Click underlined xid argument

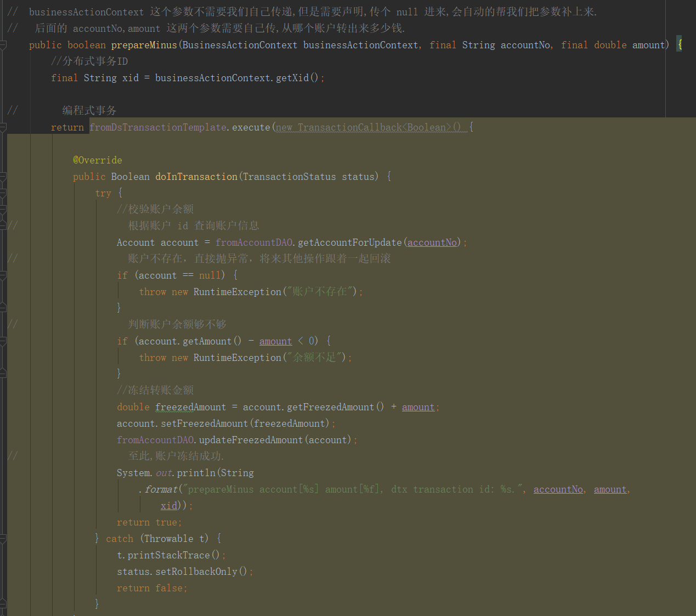pos(169,506)
